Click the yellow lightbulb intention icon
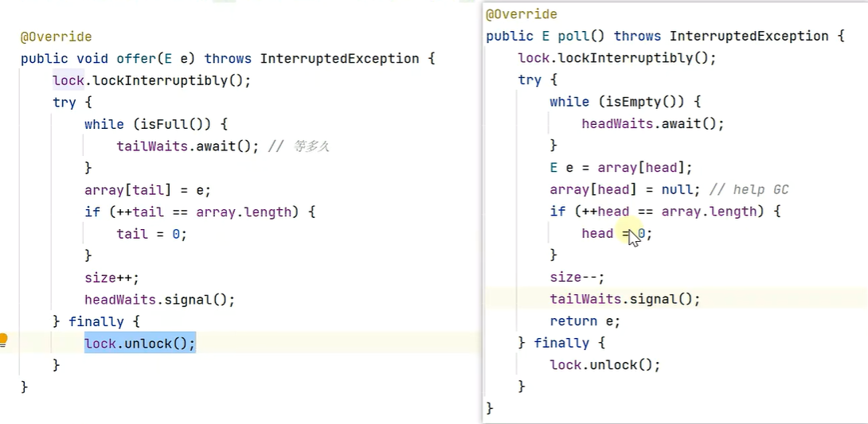The image size is (868, 424). (3, 340)
